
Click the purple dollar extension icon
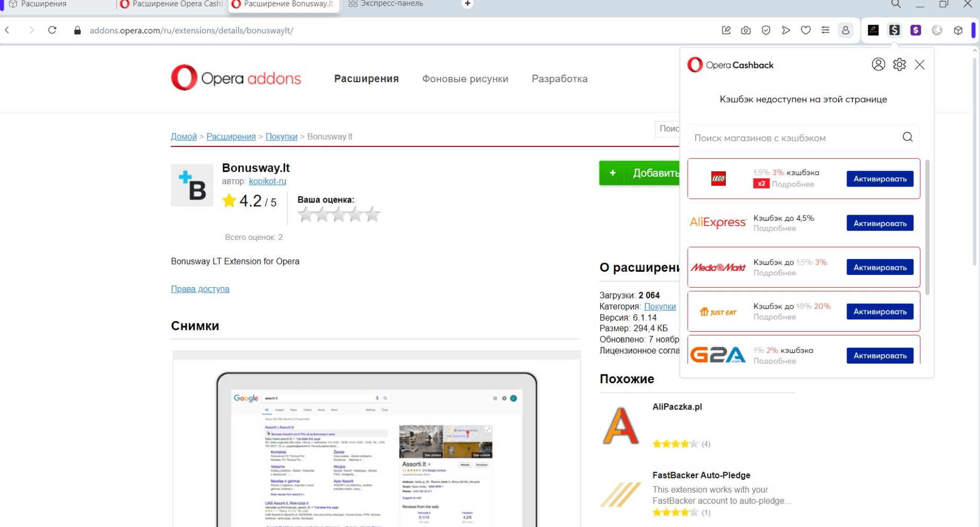click(915, 30)
